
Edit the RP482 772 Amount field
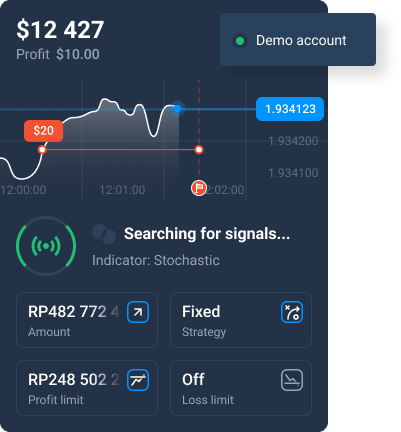click(x=87, y=320)
